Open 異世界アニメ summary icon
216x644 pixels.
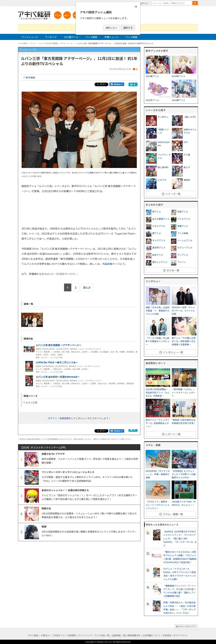tap(148, 248)
